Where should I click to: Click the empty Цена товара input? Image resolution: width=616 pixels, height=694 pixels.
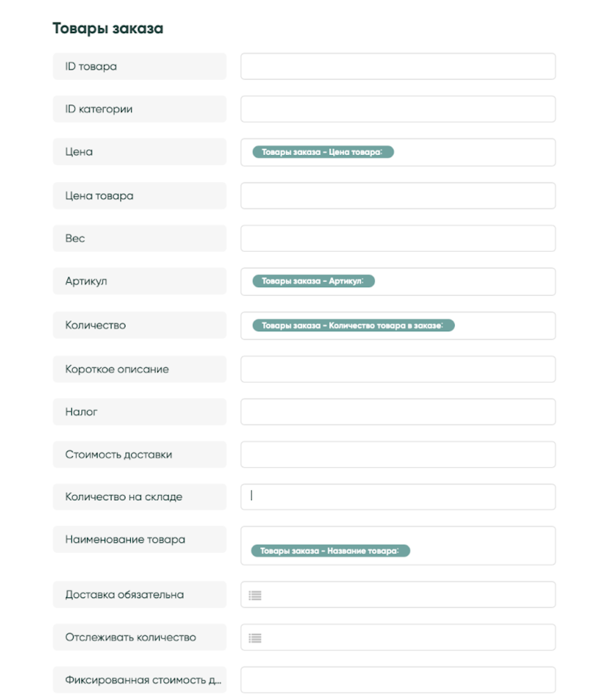pyautogui.click(x=398, y=196)
